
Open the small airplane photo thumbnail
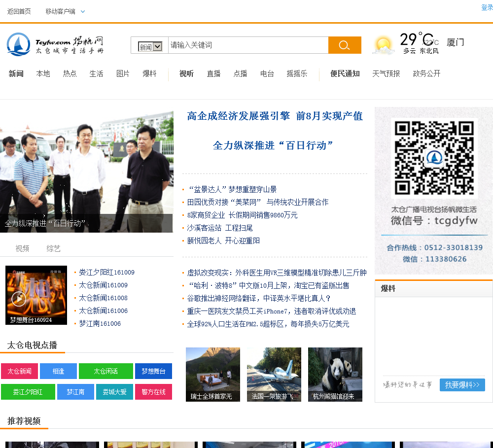coord(274,374)
